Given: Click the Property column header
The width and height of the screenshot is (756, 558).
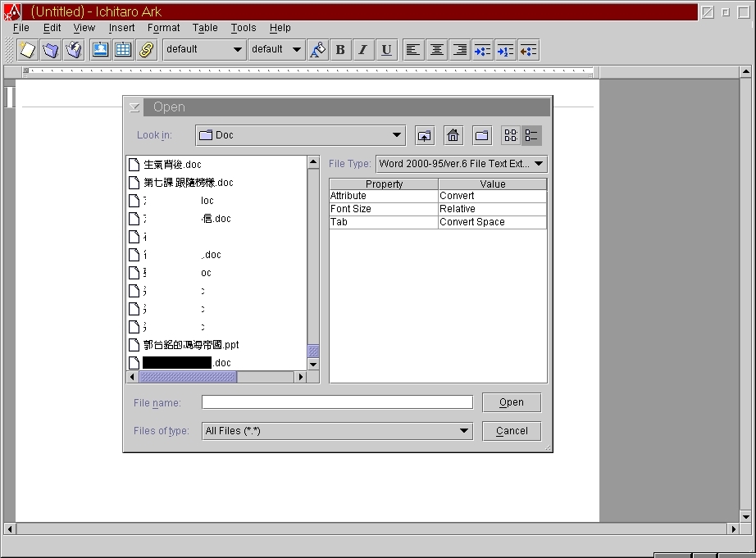Looking at the screenshot, I should pos(384,184).
